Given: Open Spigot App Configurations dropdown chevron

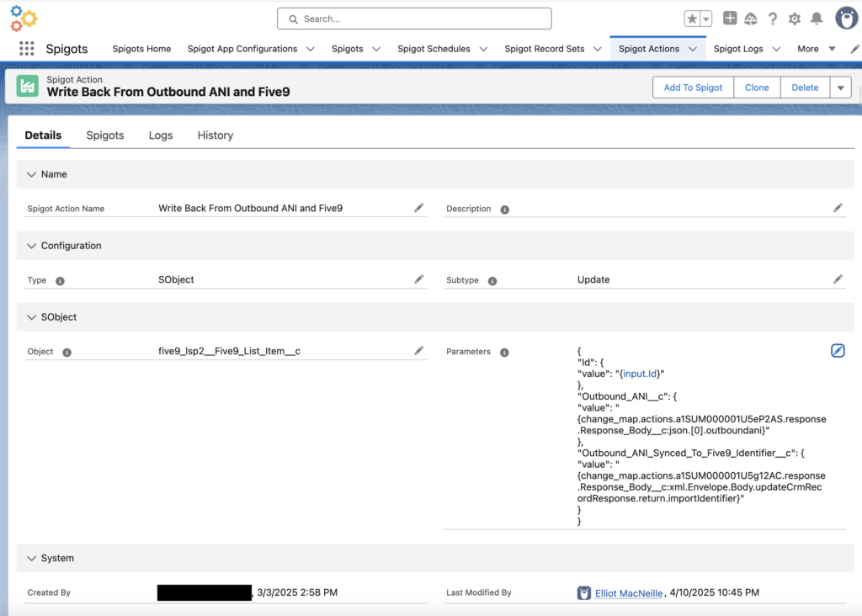Looking at the screenshot, I should 311,49.
